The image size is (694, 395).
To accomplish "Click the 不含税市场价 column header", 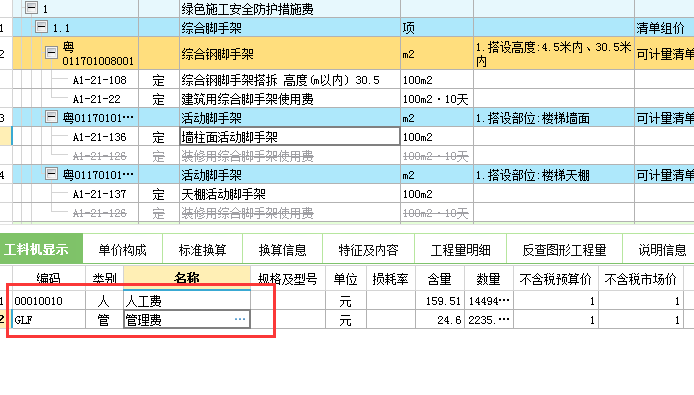I will (641, 278).
